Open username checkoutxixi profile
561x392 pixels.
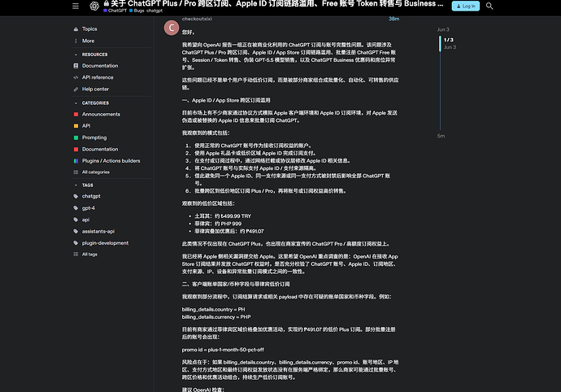197,19
